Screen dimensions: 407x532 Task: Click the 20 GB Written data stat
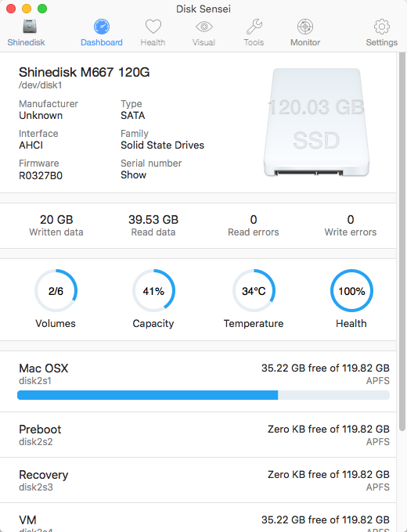56,225
